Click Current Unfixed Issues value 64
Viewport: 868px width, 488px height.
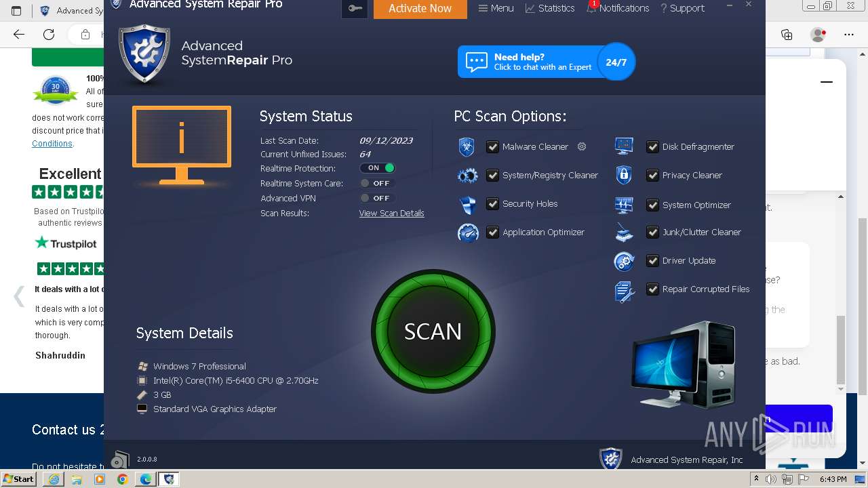pyautogui.click(x=366, y=154)
